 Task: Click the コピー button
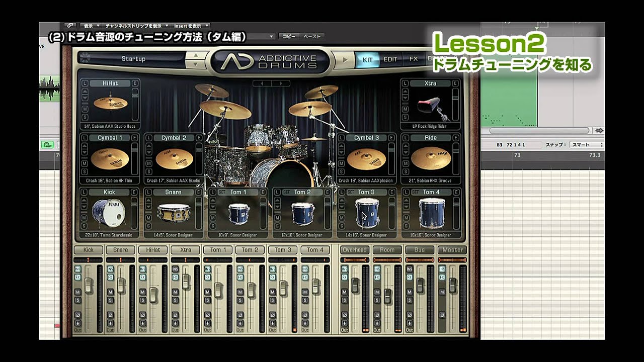tap(289, 36)
